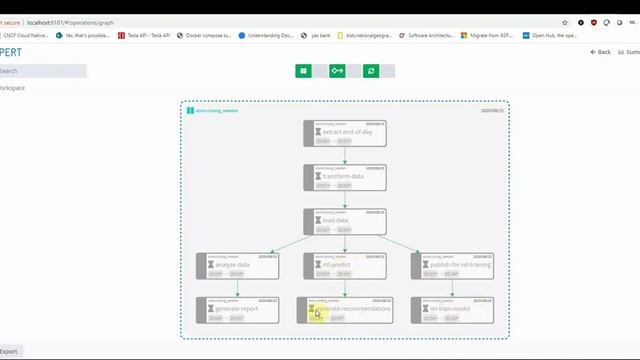This screenshot has width=640, height=360.
Task: Click the blue Understanding Doc bookmark favicon
Action: click(242, 36)
